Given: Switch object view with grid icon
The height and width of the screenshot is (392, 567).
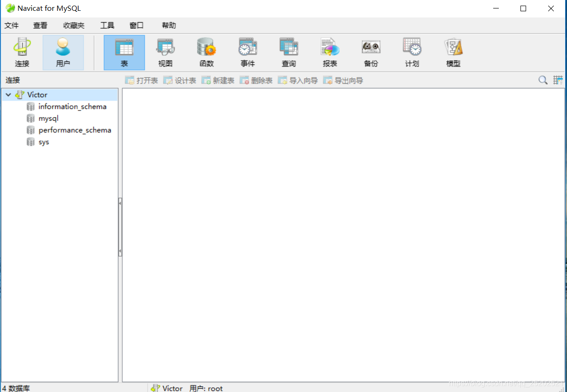Looking at the screenshot, I should click(x=558, y=80).
